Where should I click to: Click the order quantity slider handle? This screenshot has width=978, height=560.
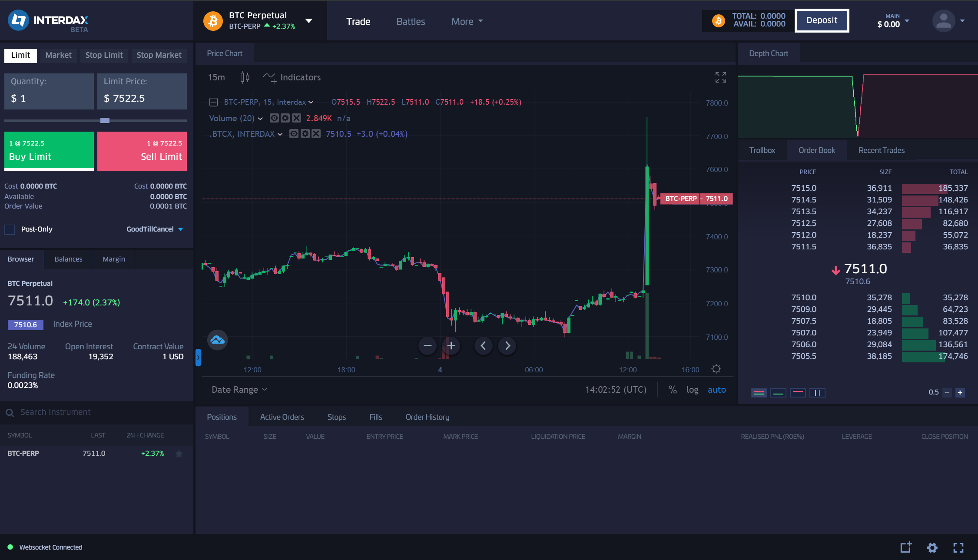[x=105, y=120]
